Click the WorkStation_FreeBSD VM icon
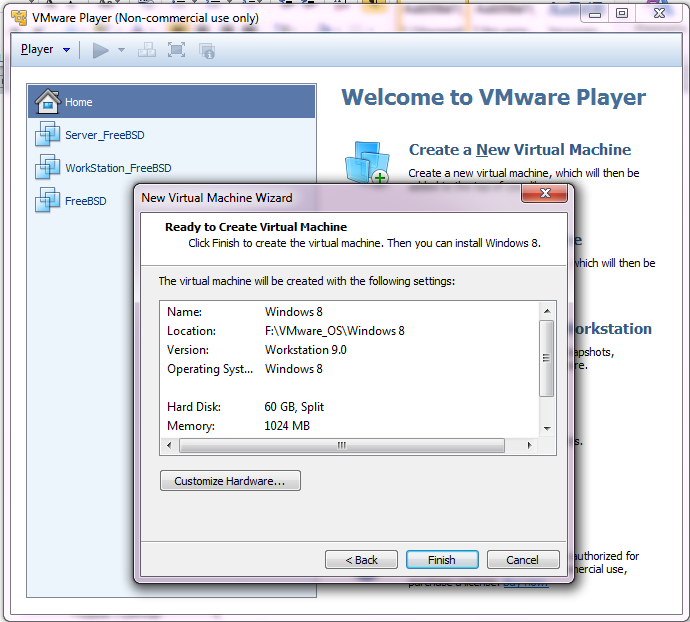This screenshot has width=690, height=622. click(x=47, y=167)
